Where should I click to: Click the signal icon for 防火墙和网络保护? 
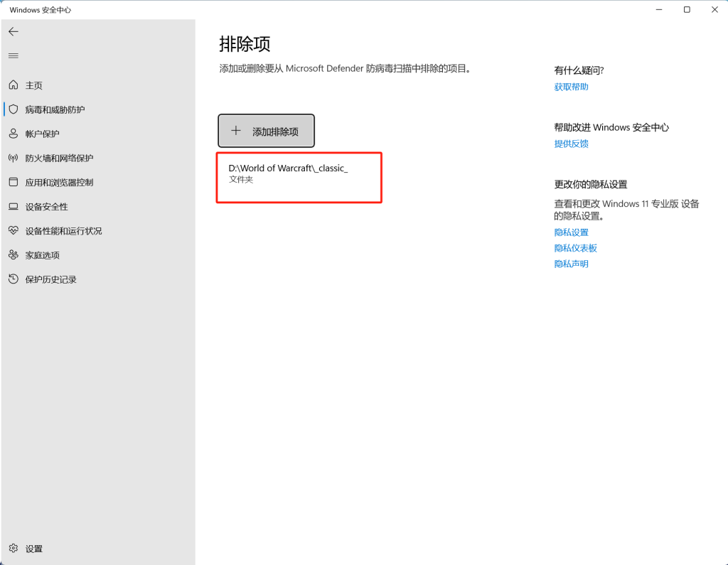(x=14, y=158)
